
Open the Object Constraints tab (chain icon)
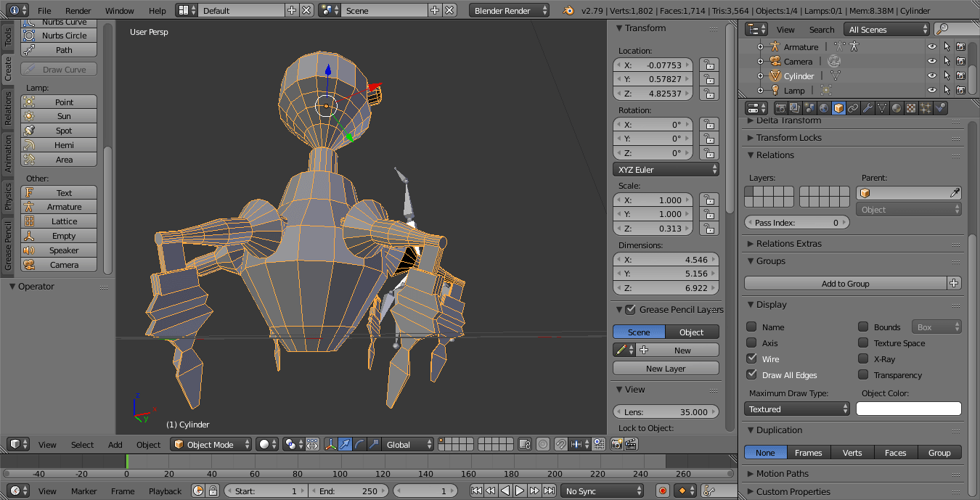(x=853, y=108)
